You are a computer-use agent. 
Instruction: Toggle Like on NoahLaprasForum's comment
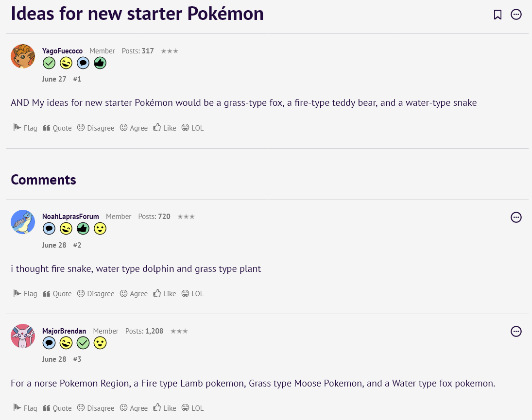(x=165, y=294)
